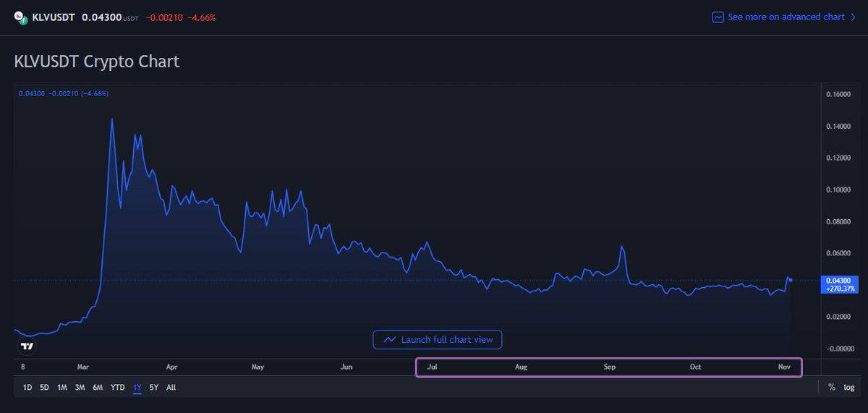Switch to the 1M range
Viewport: 868px width, 413px height.
[62, 388]
